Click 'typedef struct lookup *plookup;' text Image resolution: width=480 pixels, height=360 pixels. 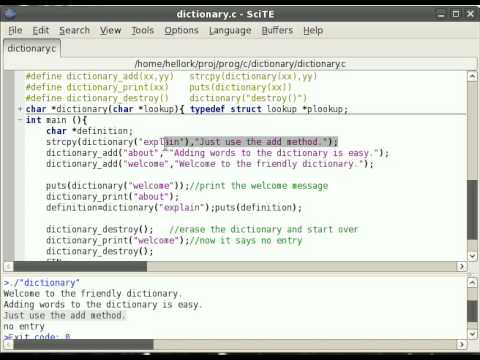click(269, 109)
